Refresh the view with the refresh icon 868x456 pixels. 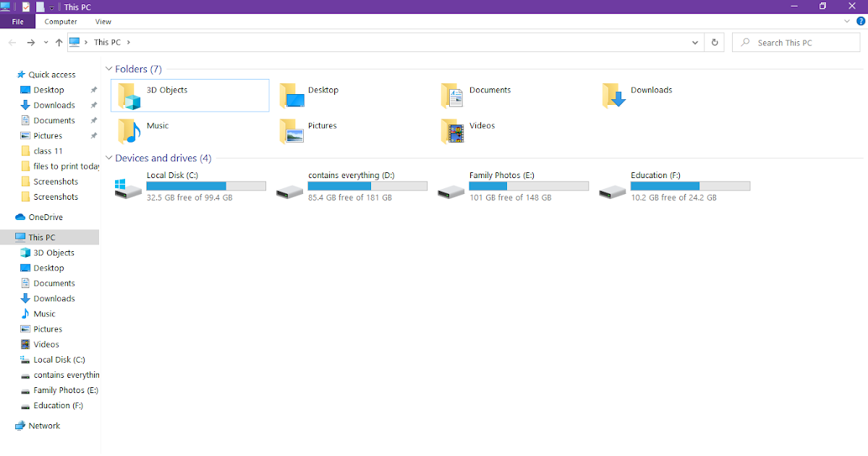click(x=714, y=42)
